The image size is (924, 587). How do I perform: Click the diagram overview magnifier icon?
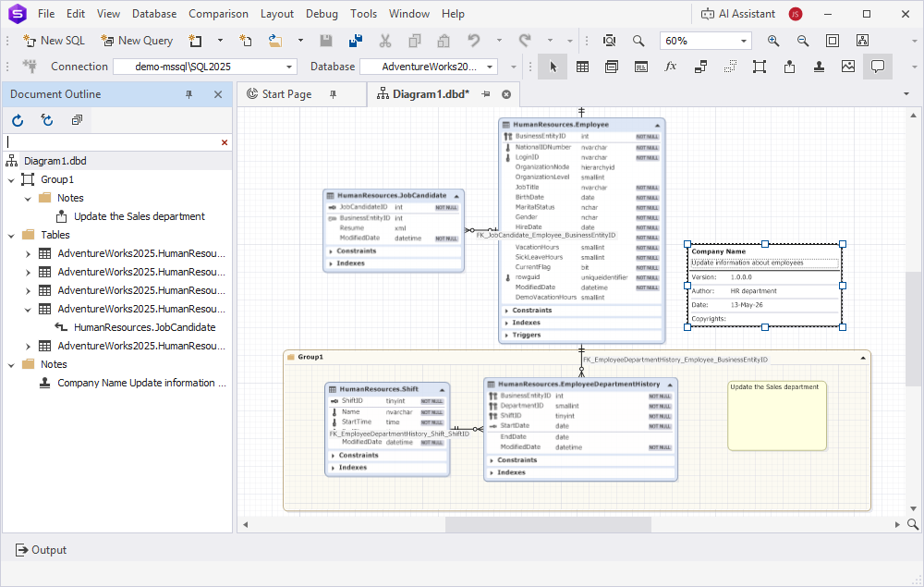(x=913, y=524)
